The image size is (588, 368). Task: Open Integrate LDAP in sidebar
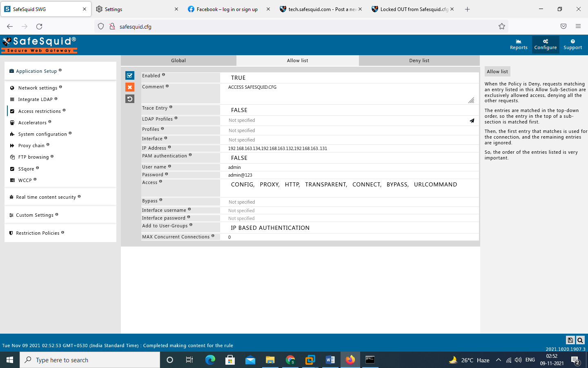click(35, 99)
